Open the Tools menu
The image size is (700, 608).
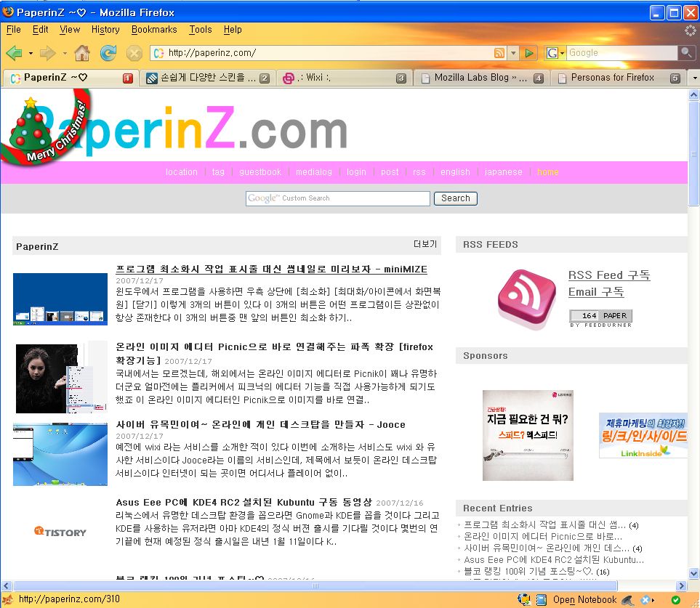click(x=201, y=30)
